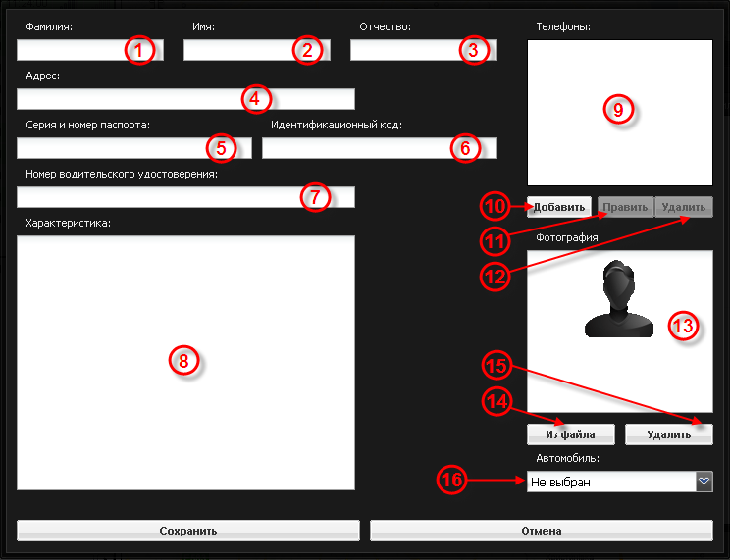Focus the Серия и номер паспорта field
Screen dimensions: 730x560
point(108,148)
